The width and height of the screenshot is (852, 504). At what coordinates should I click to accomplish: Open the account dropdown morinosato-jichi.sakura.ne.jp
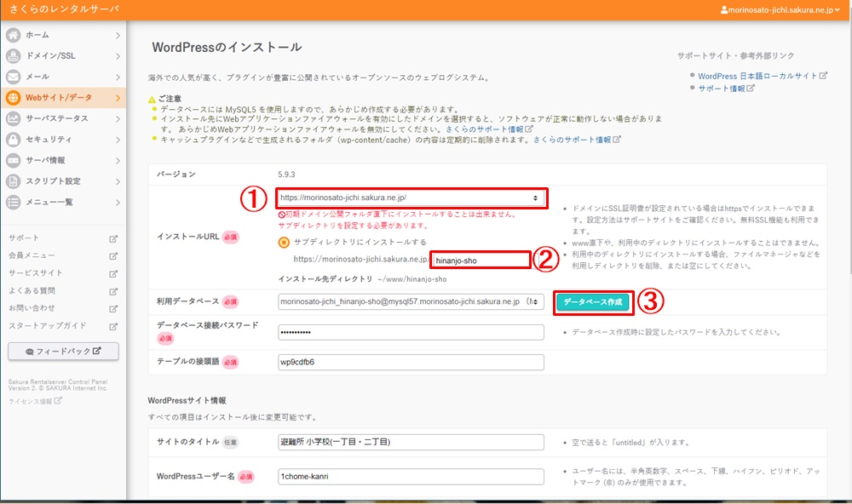780,9
